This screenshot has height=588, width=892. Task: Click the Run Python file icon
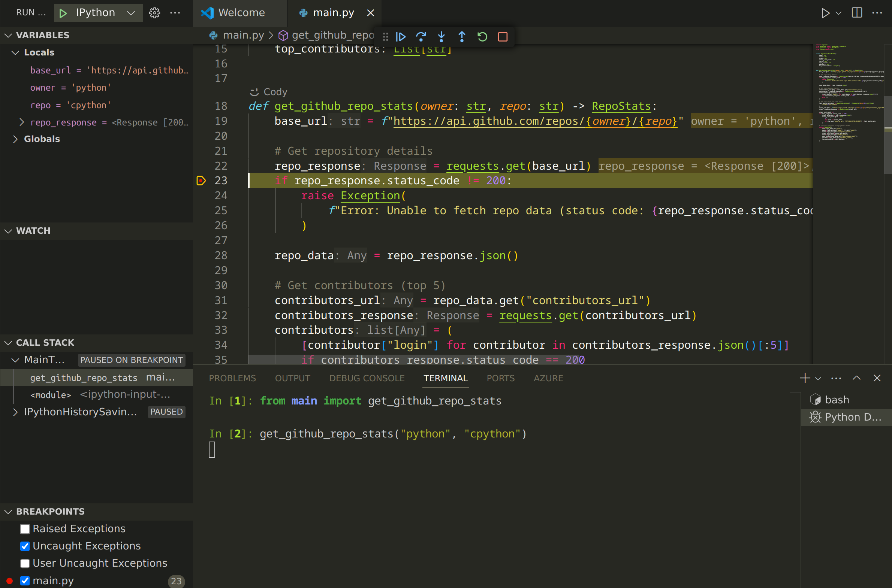(x=826, y=12)
